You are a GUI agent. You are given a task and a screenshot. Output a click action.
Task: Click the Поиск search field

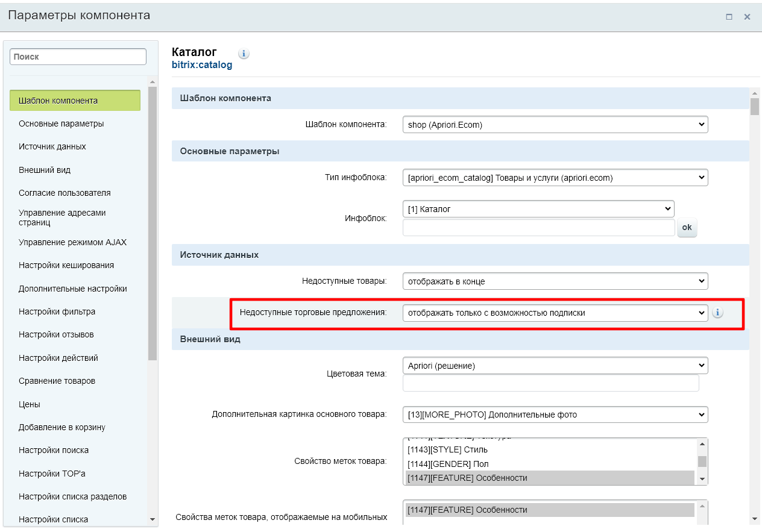[x=78, y=57]
